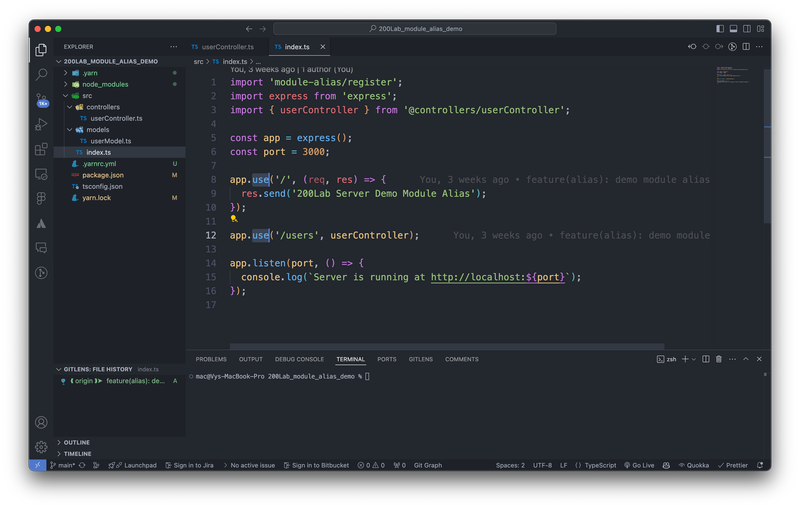Viewport: 800px width, 509px height.
Task: Click Sign in to Jira
Action: point(192,465)
